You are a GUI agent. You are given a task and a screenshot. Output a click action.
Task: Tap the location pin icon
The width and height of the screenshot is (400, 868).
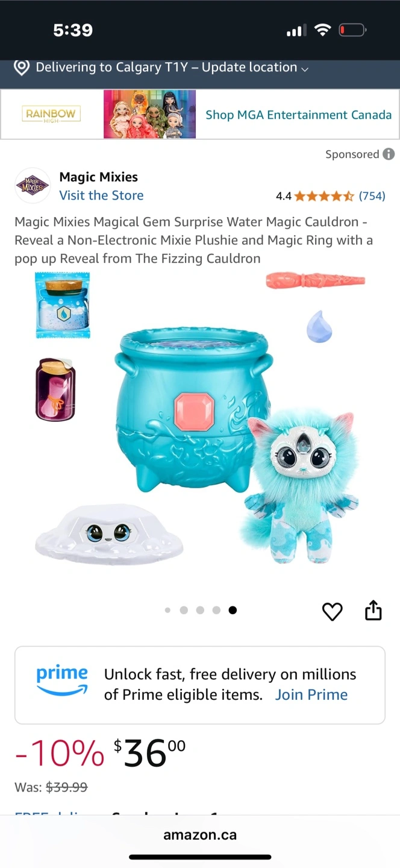coord(22,68)
